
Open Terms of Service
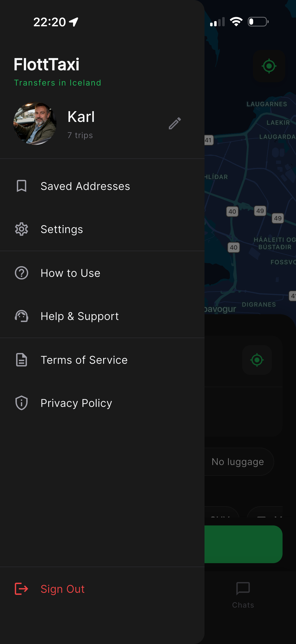click(102, 360)
